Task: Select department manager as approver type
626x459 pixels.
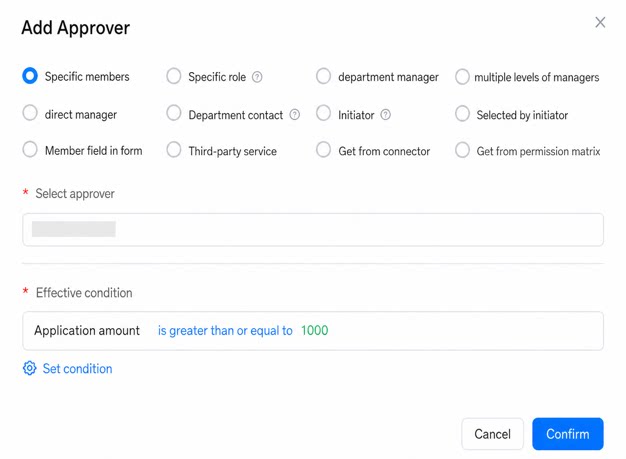Action: pos(323,76)
